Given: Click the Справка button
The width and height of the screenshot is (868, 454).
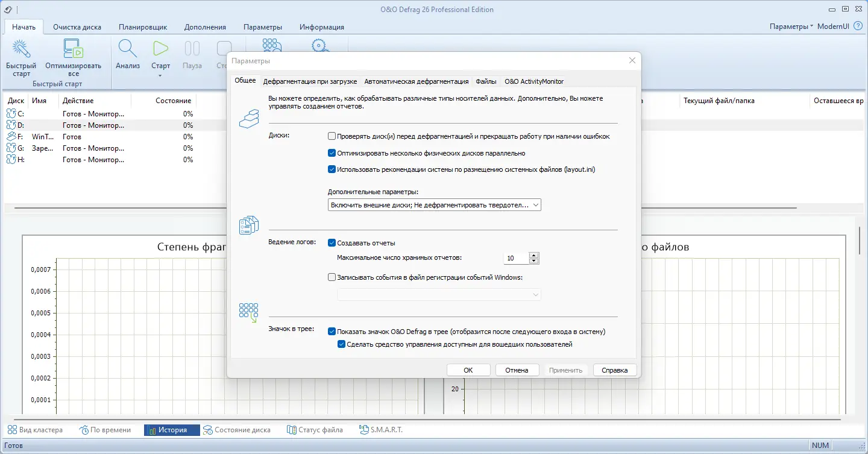Looking at the screenshot, I should point(615,370).
